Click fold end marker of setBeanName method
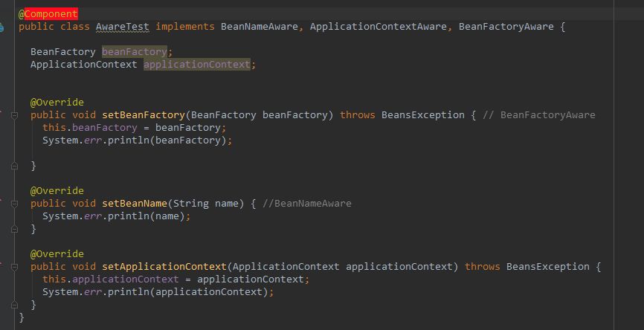The image size is (644, 330). [x=13, y=230]
